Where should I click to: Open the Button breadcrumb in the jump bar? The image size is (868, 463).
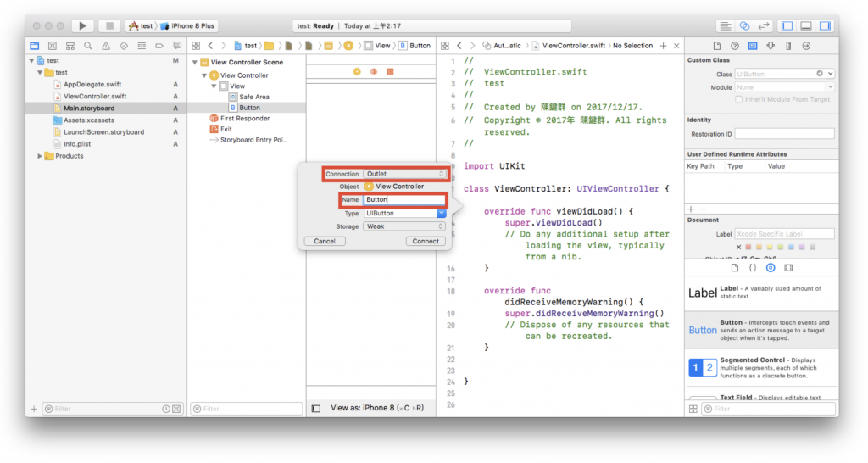tap(415, 46)
